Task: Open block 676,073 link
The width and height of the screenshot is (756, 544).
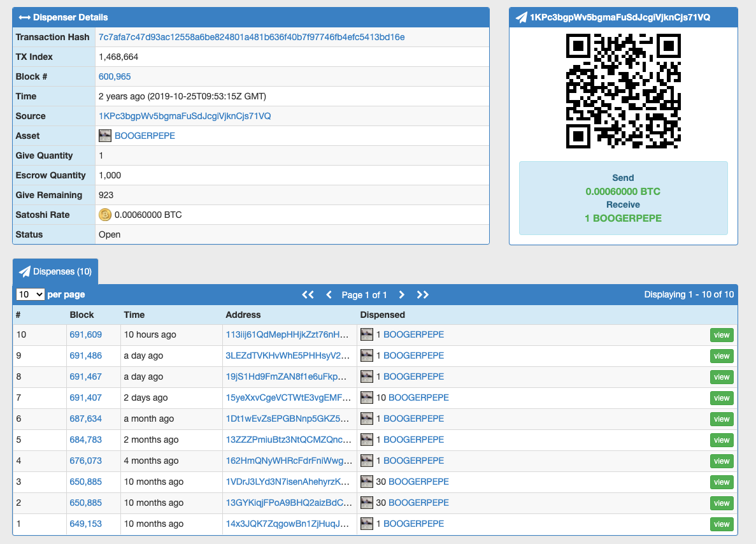Action: pyautogui.click(x=86, y=461)
